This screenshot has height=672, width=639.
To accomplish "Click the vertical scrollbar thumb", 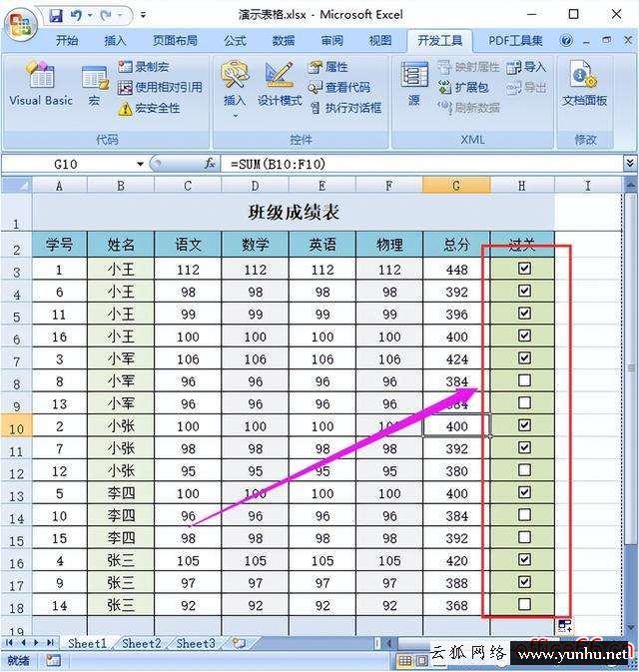I will (630, 368).
